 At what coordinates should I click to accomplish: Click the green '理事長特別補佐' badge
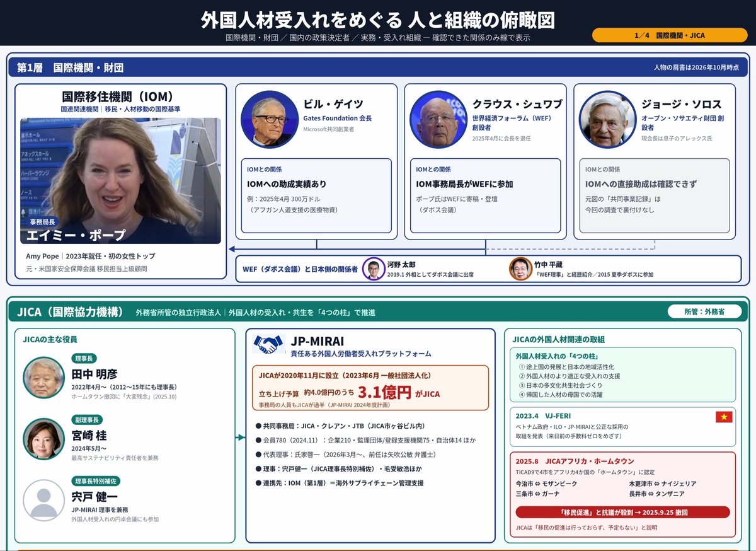click(96, 481)
